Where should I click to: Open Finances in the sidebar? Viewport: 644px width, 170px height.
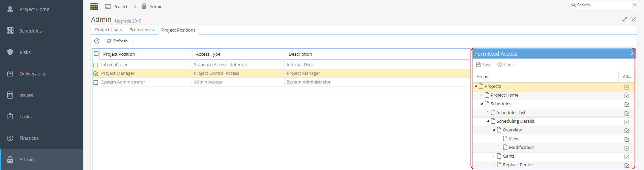click(x=29, y=138)
